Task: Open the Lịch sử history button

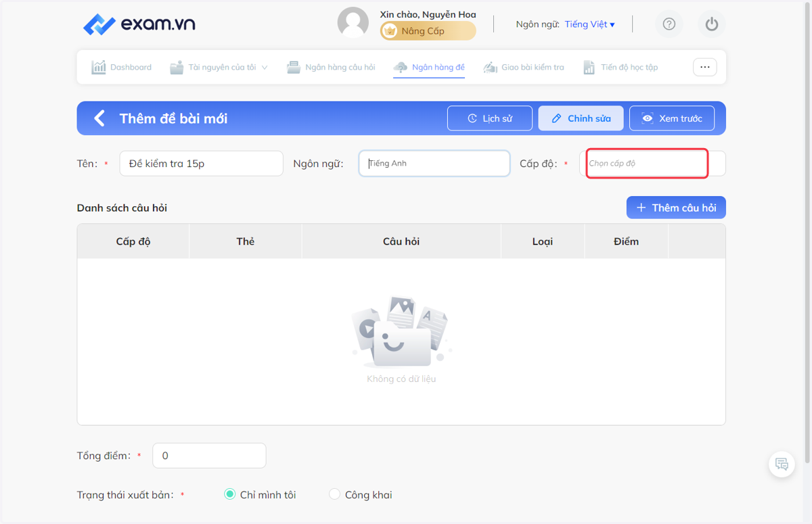Action: pyautogui.click(x=490, y=118)
